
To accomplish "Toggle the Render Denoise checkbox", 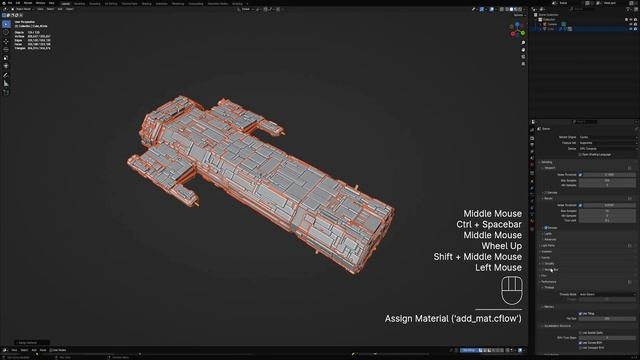I will [546, 228].
